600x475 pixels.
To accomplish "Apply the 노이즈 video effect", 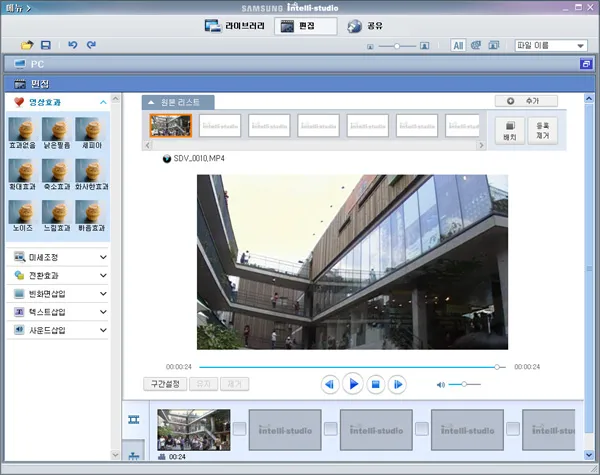I will pyautogui.click(x=21, y=214).
